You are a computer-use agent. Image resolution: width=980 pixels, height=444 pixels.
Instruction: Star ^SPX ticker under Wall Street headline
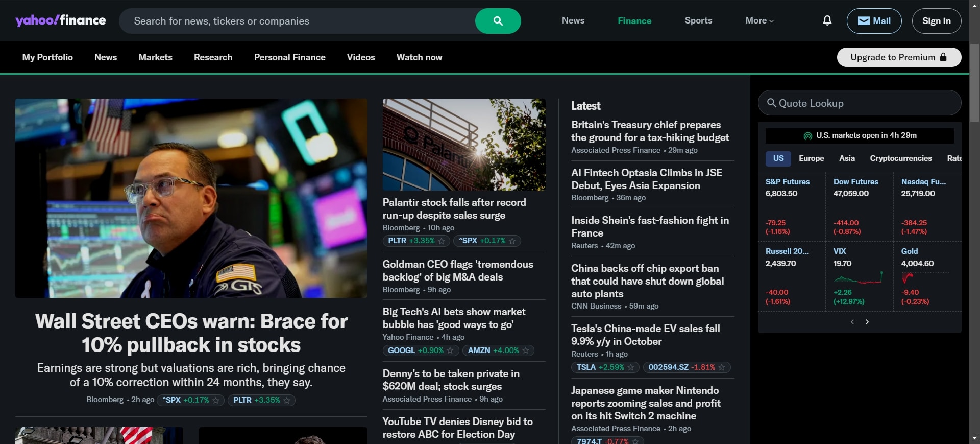(x=216, y=400)
